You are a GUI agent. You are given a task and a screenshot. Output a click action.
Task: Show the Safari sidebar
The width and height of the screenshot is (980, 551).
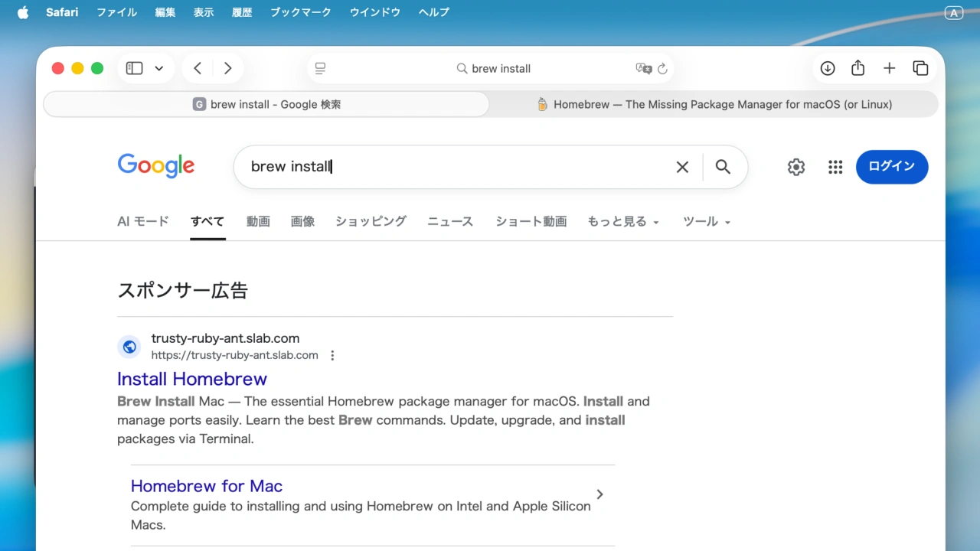click(x=134, y=68)
